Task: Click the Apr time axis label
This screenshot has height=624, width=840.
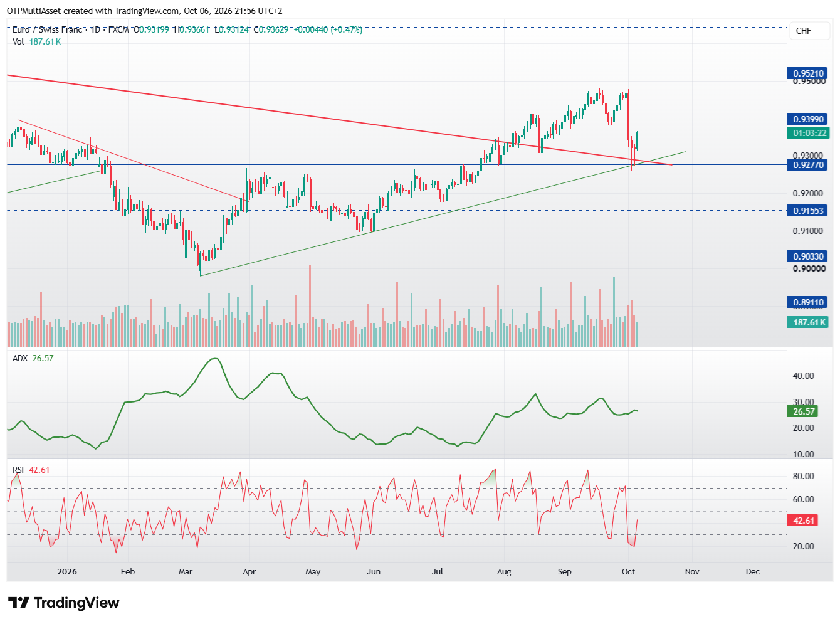Action: tap(249, 571)
